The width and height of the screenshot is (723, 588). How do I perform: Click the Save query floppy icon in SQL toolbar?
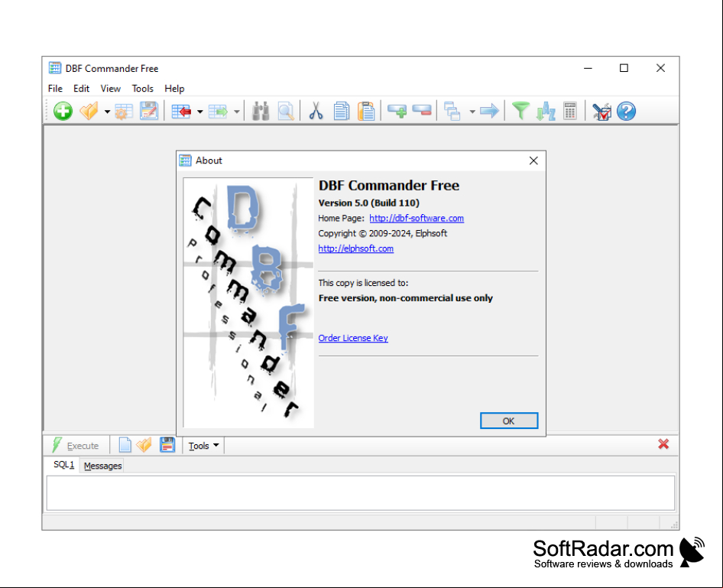[x=167, y=445]
